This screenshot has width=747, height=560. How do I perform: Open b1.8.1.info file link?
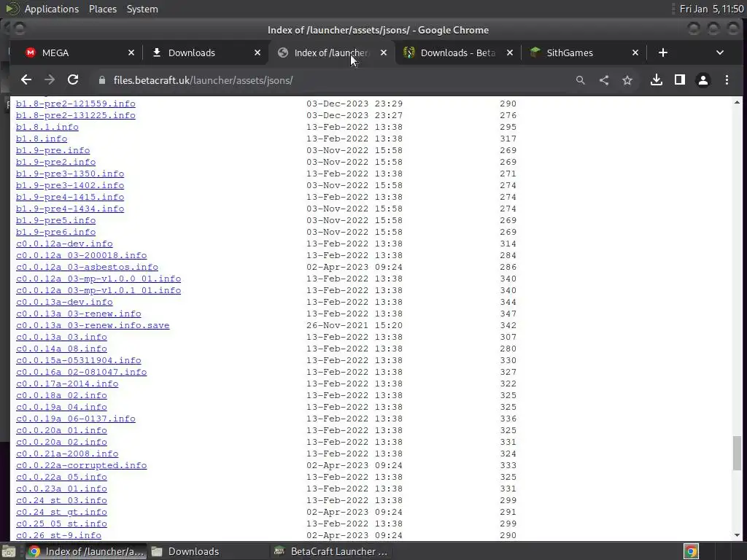tap(47, 127)
